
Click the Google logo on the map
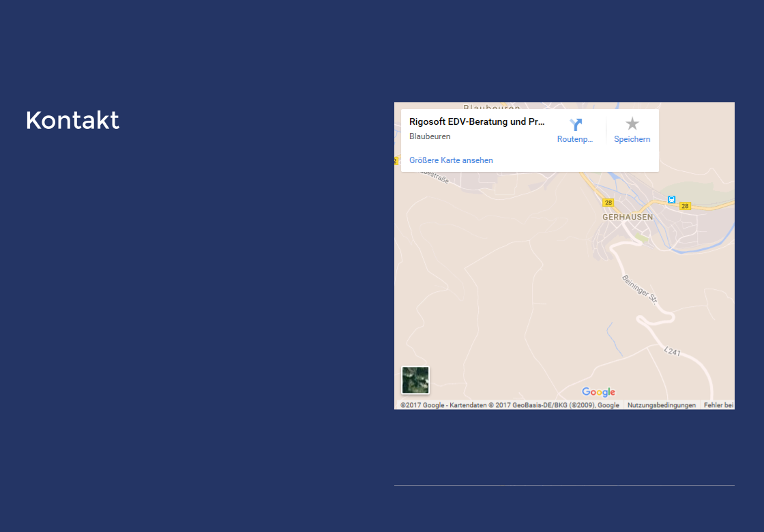click(598, 392)
